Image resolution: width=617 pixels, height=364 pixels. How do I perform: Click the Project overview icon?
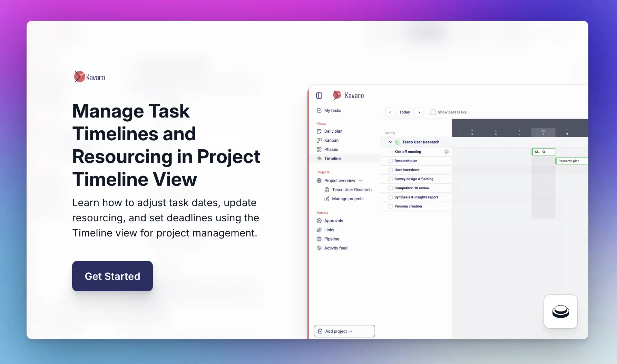click(319, 181)
